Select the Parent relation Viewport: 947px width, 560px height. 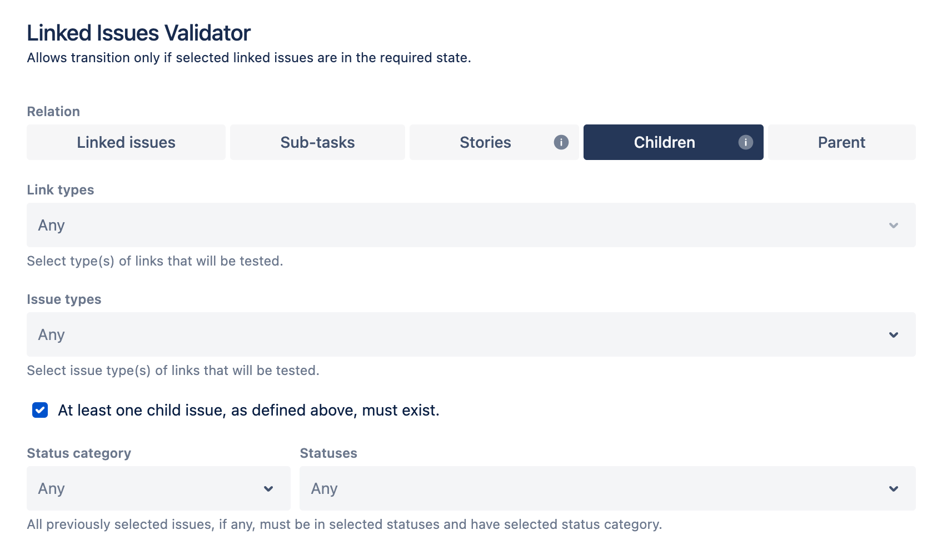841,142
